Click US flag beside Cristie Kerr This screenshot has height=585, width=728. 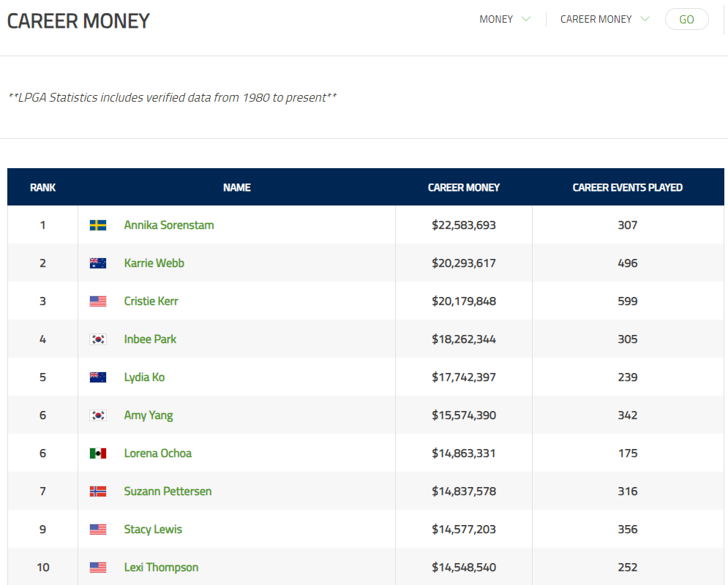(98, 301)
